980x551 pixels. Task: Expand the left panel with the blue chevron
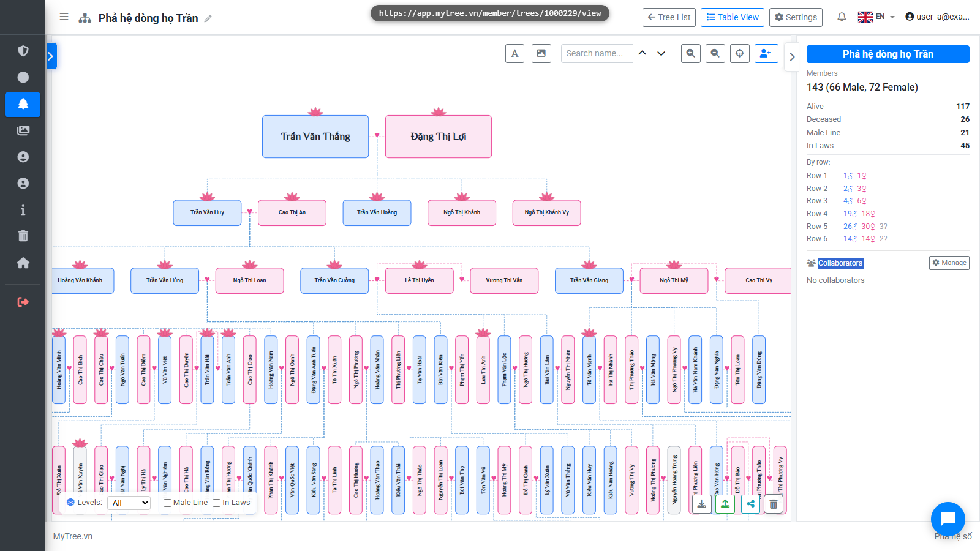[51, 56]
